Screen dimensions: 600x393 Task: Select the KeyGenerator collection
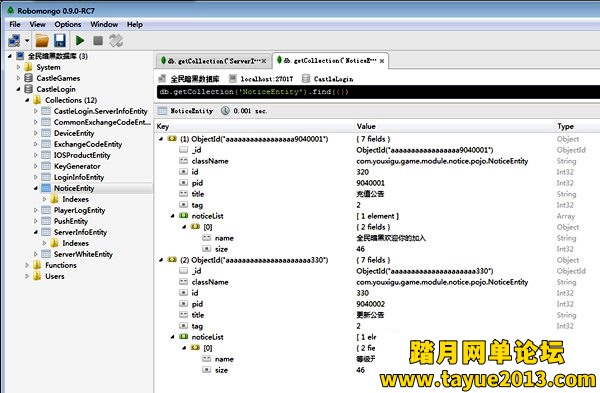[x=77, y=166]
